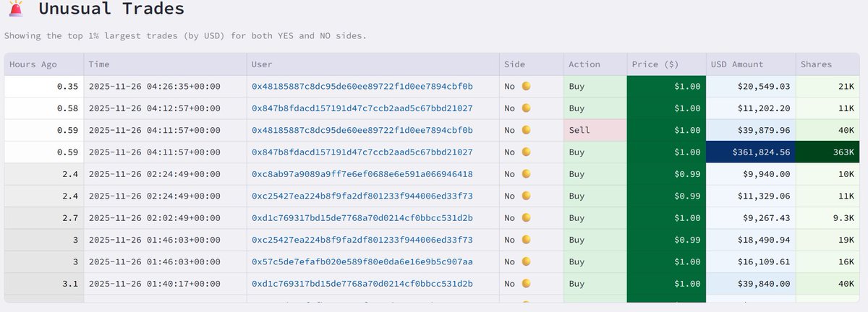Select the $39,879.96 amount cell
This screenshot has height=312, width=868.
751,130
